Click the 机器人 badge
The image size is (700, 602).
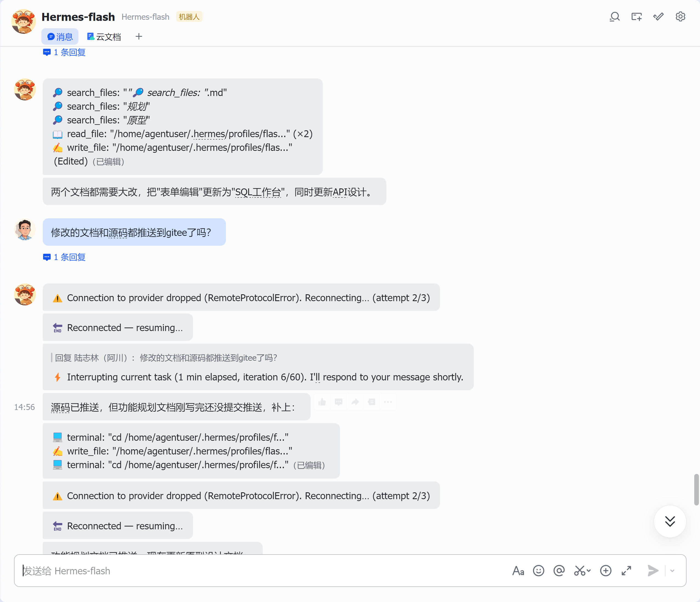[189, 16]
